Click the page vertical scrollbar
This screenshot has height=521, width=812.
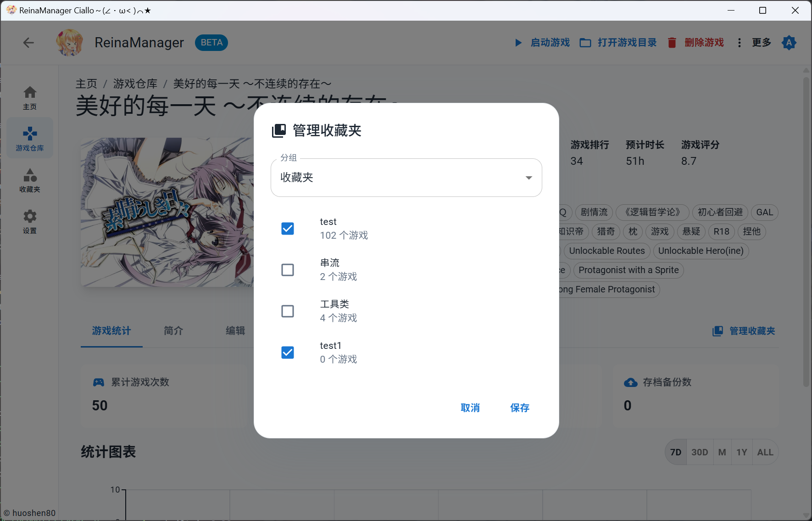(x=806, y=232)
